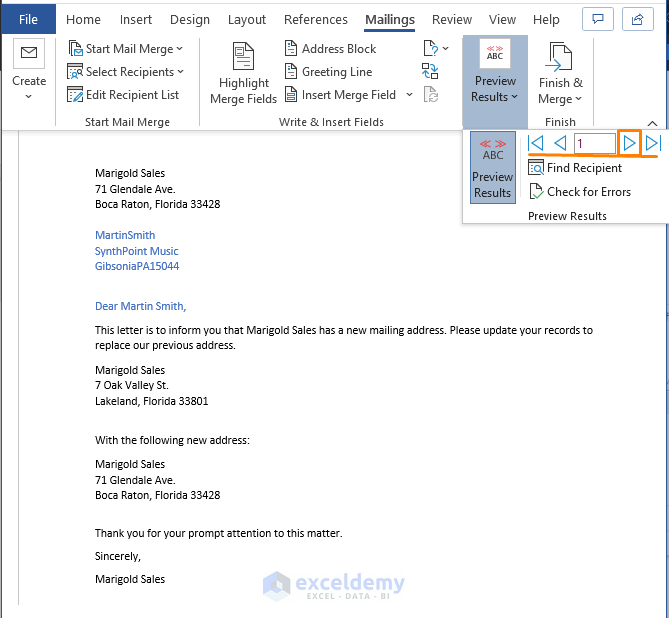Screen dimensions: 669x618
Task: Open the Help tab
Action: (546, 20)
